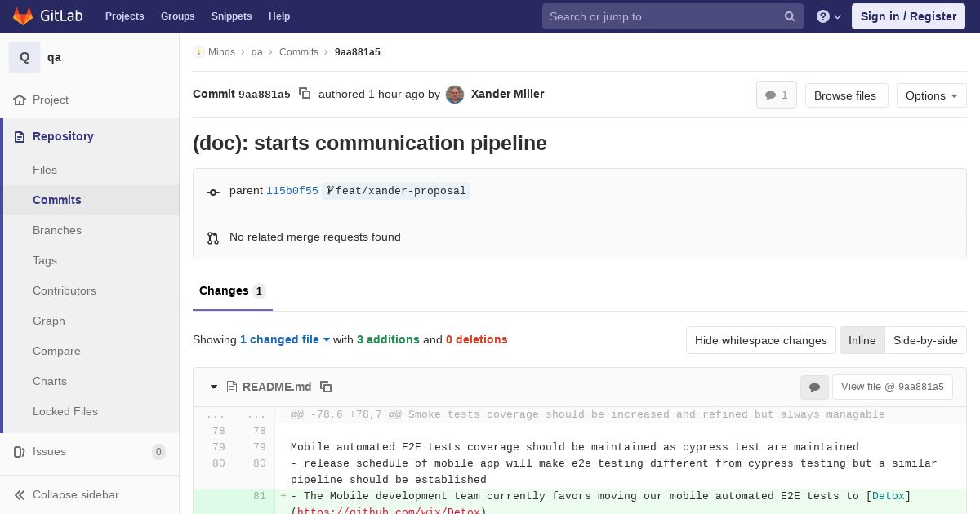Click the GitLab fox logo
Screen dimensions: 980x514
point(23,16)
